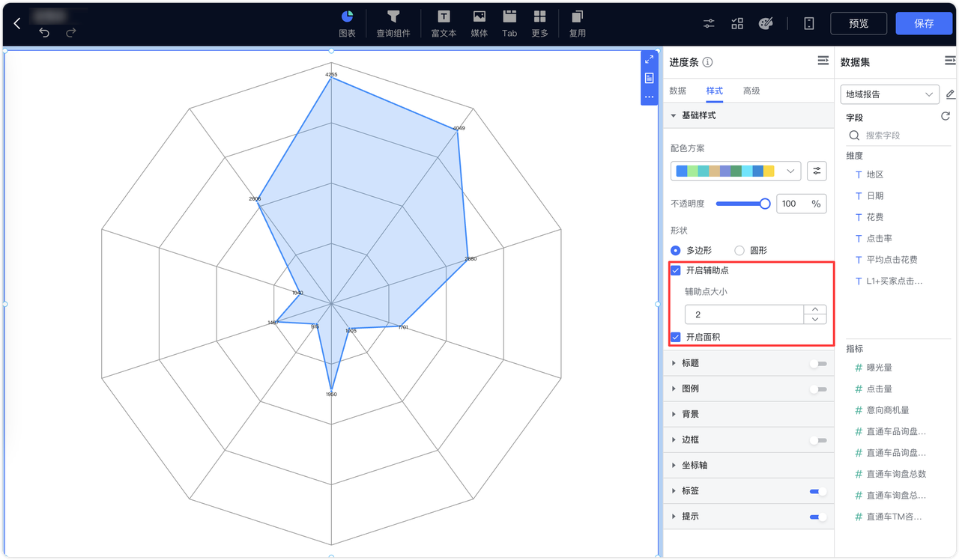Add a Tab component

509,24
